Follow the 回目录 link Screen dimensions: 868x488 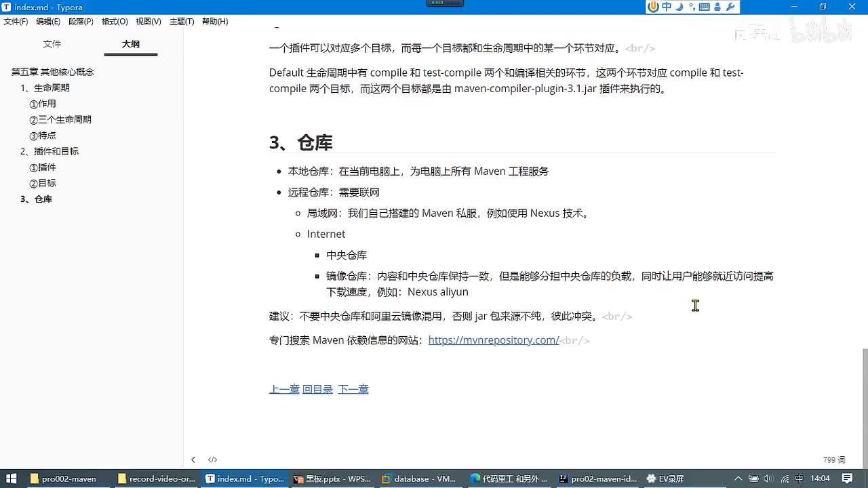(x=317, y=389)
